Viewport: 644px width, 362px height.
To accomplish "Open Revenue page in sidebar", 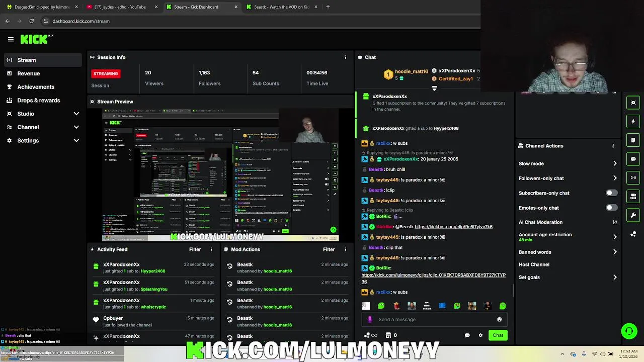I will tap(43, 73).
